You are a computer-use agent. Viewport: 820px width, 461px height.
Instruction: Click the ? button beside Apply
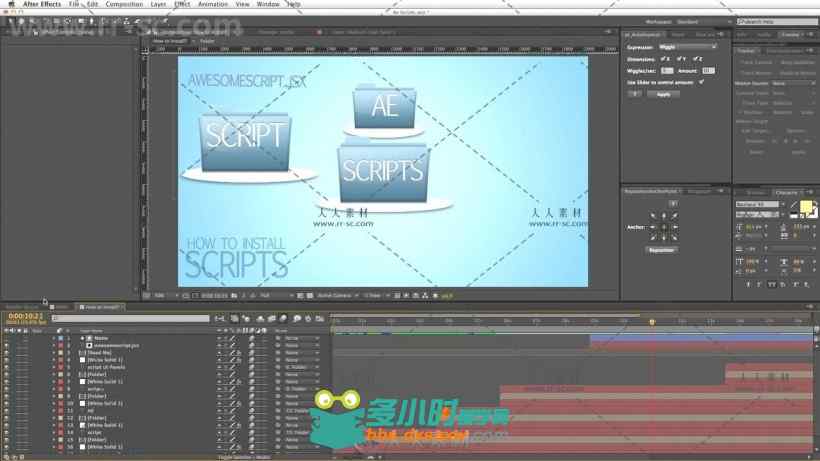[x=634, y=95]
